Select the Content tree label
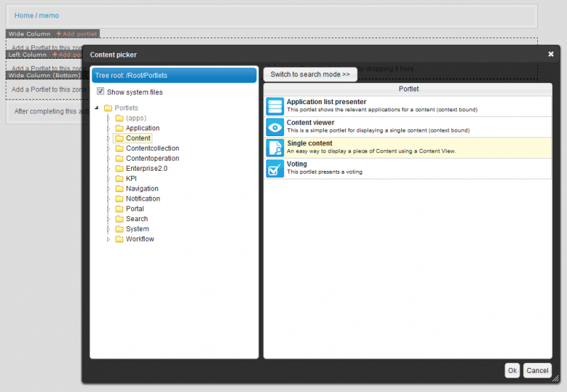Viewport: 567px width, 392px height. point(138,138)
